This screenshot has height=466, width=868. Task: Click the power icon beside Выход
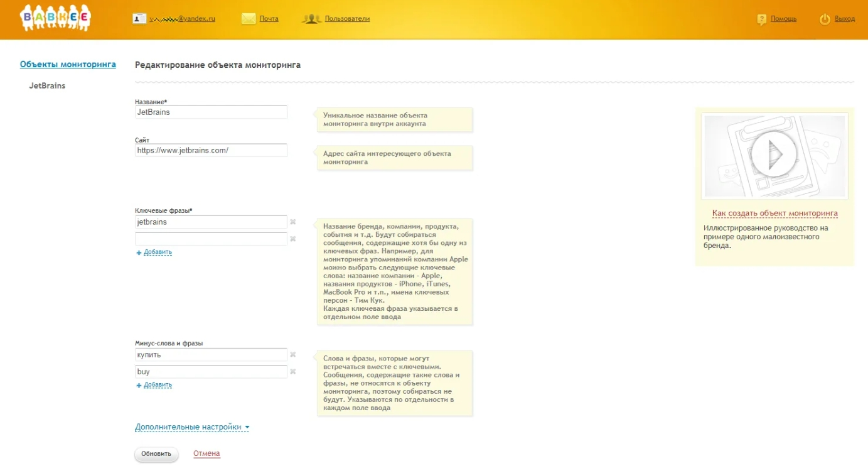[825, 19]
